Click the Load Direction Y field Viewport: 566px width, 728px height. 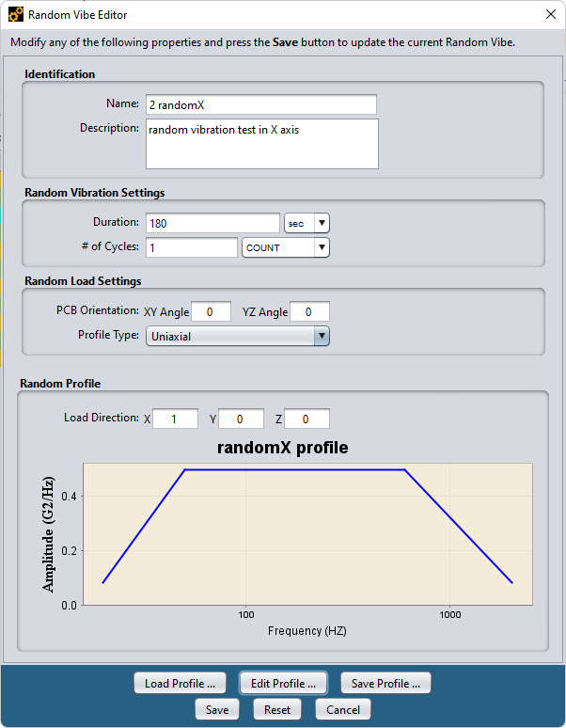click(241, 419)
